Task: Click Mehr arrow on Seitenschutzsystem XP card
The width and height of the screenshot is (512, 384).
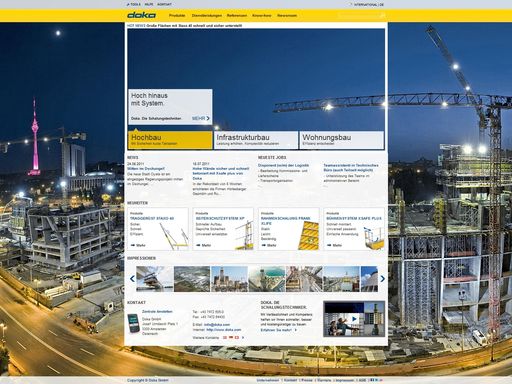Action: click(203, 245)
